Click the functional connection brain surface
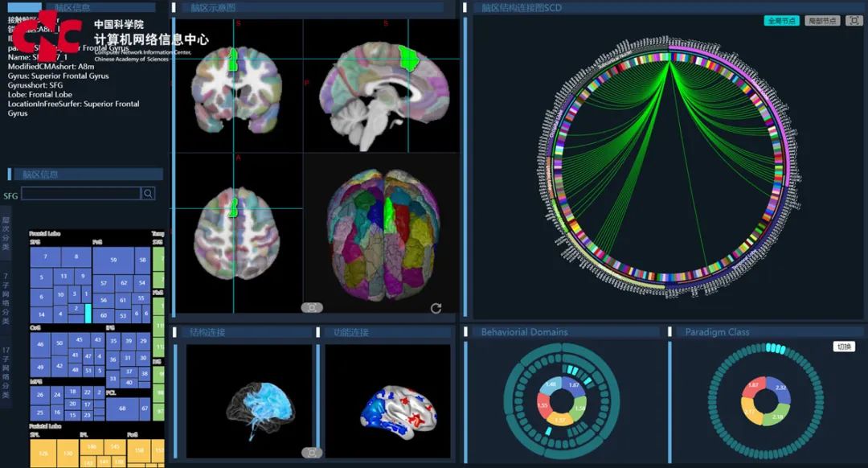The image size is (868, 468). click(399, 413)
